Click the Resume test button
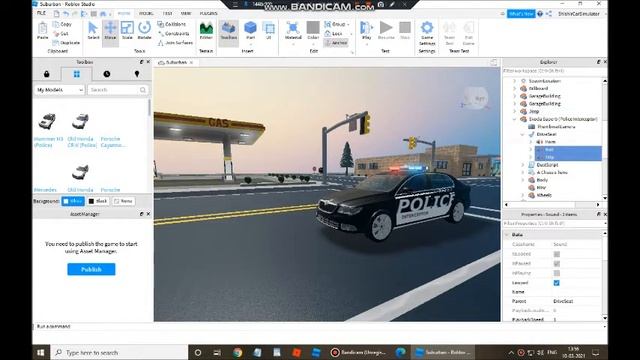The image size is (640, 360). pyautogui.click(x=386, y=31)
